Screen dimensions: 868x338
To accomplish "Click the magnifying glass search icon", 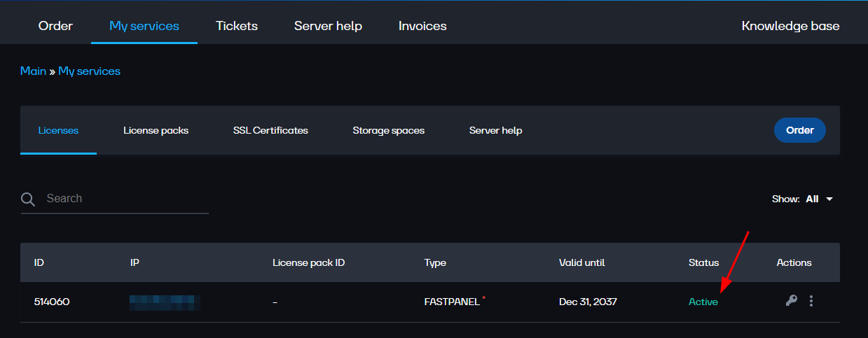I will coord(28,199).
